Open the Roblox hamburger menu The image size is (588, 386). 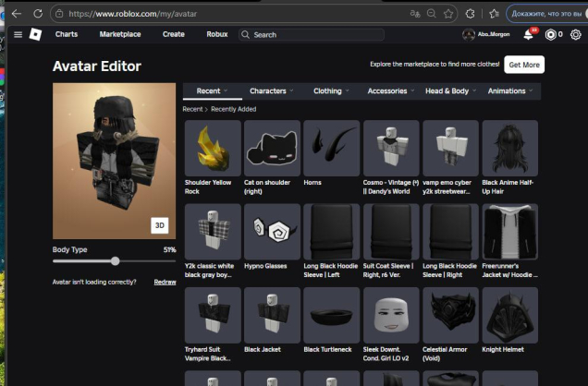pos(17,34)
